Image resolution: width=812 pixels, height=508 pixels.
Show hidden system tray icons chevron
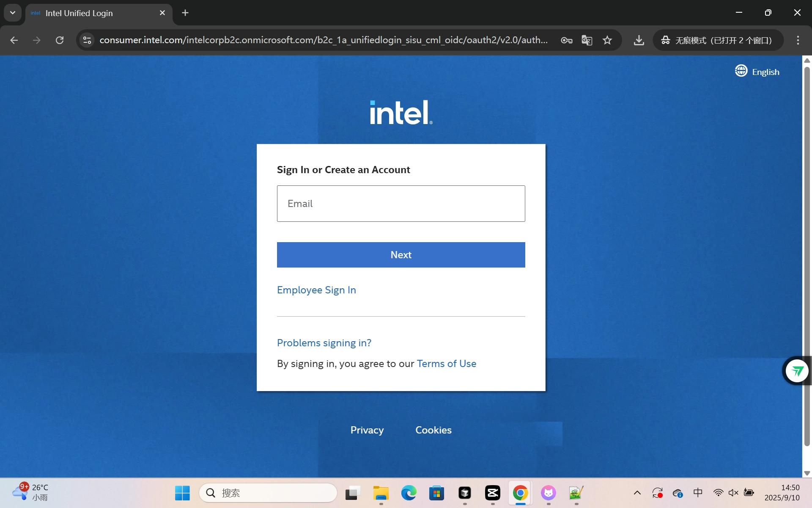[637, 493]
